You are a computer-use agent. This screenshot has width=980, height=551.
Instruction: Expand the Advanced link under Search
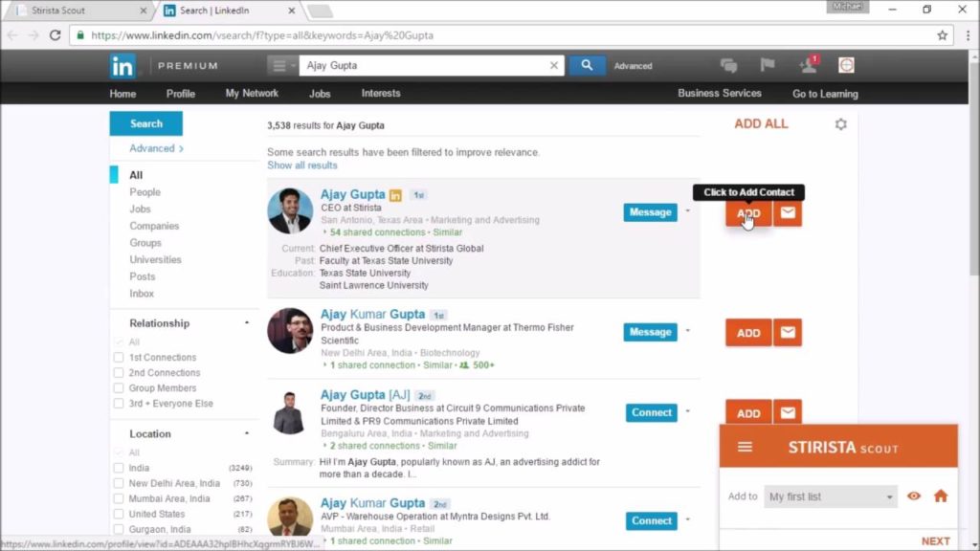tap(156, 148)
